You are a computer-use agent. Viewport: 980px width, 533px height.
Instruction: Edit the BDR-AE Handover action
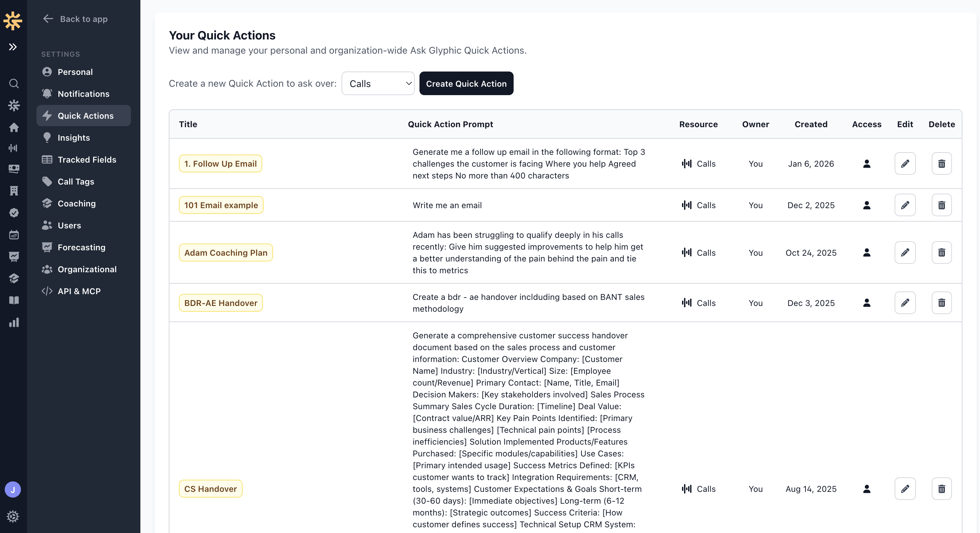click(905, 303)
